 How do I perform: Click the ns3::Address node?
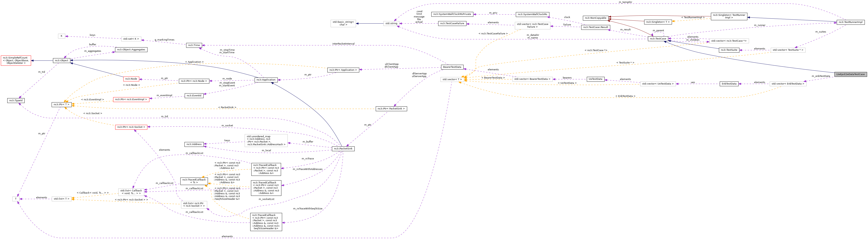194,144
